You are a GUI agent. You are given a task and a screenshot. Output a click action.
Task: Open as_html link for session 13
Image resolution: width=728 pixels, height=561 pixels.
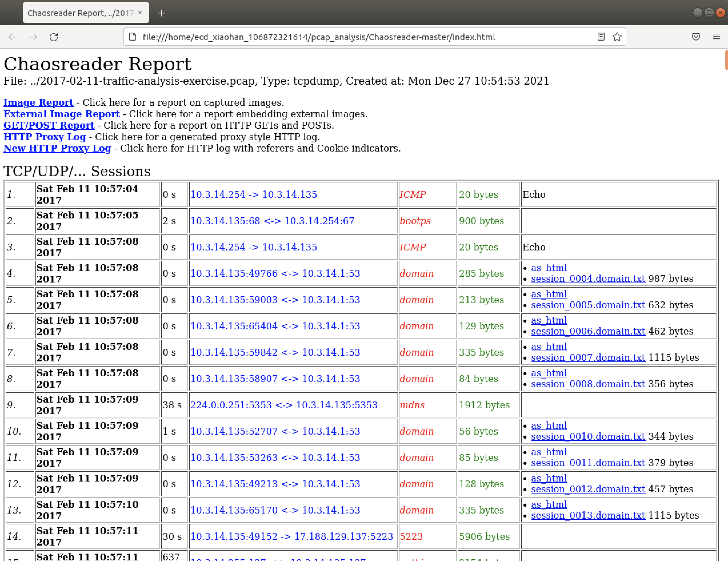[x=549, y=505]
